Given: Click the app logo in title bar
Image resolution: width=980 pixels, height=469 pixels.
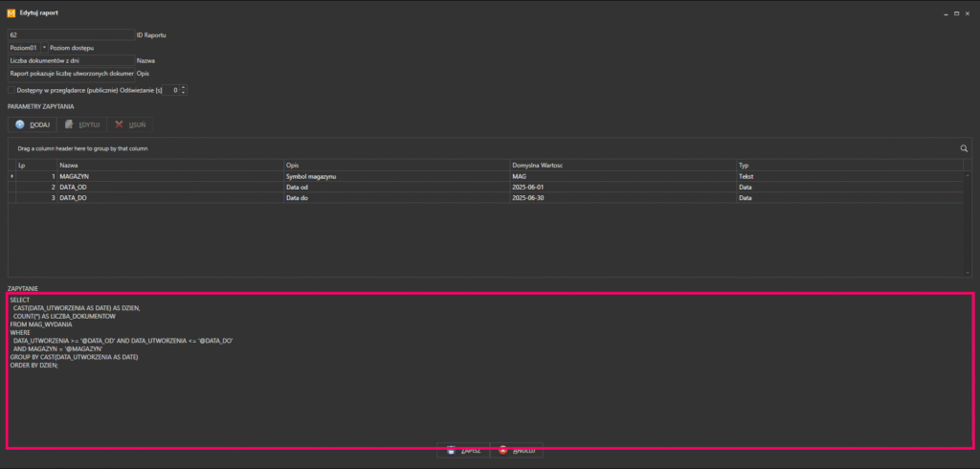Looking at the screenshot, I should pyautogui.click(x=11, y=13).
